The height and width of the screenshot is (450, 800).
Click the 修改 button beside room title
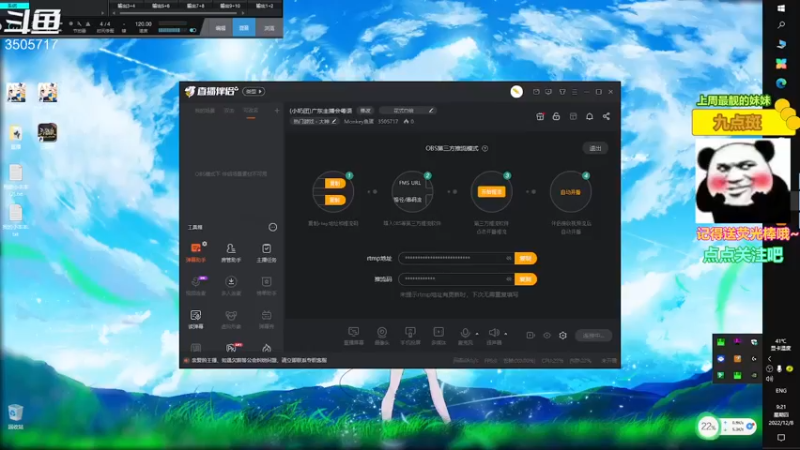coord(365,110)
